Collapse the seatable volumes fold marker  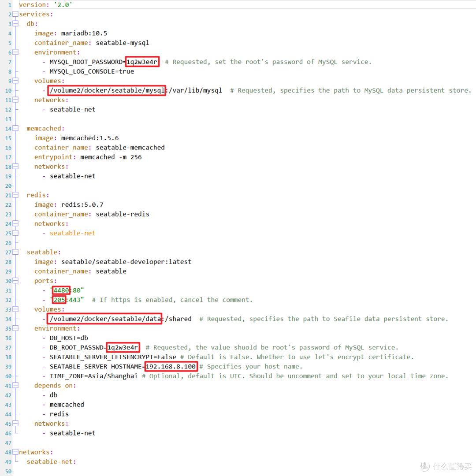click(15, 309)
